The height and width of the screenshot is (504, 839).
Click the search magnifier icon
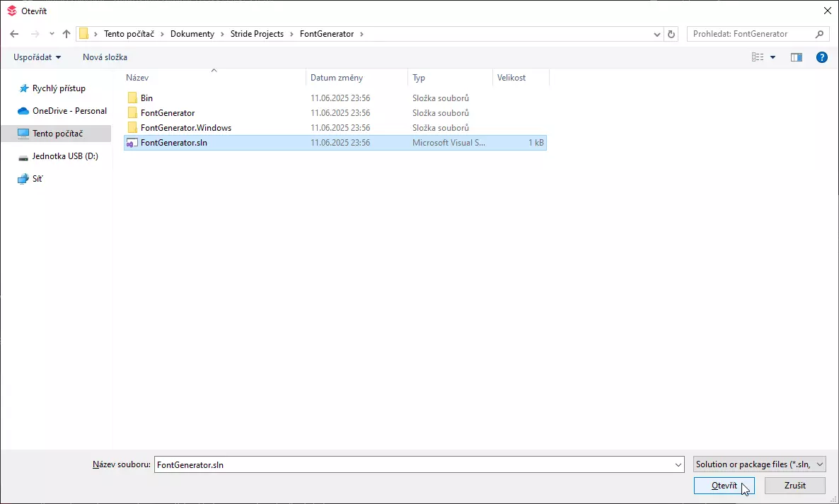(819, 34)
